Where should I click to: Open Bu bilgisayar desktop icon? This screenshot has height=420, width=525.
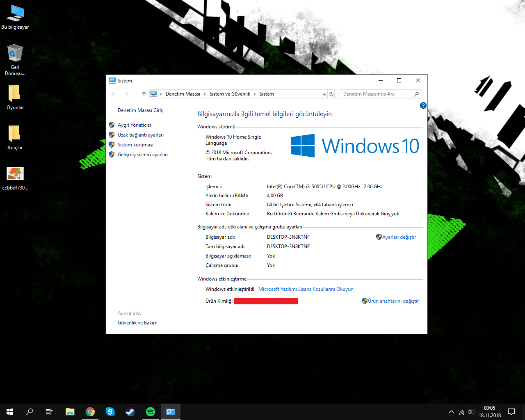click(x=15, y=17)
